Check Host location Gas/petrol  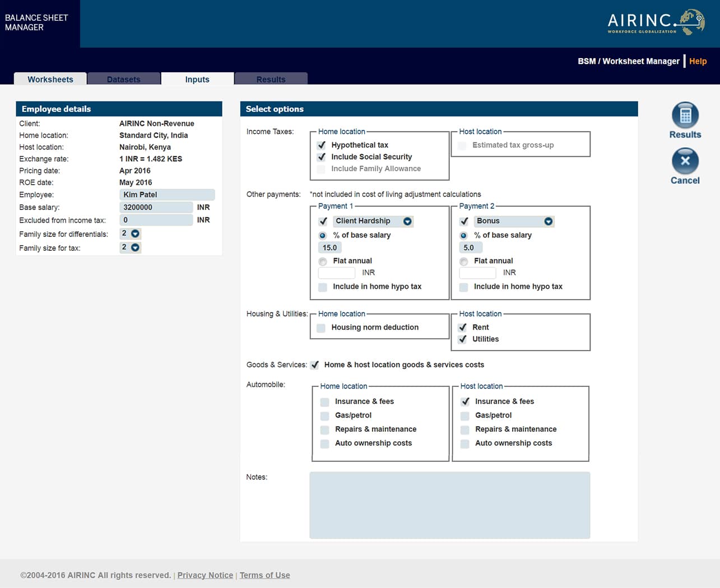pos(465,416)
